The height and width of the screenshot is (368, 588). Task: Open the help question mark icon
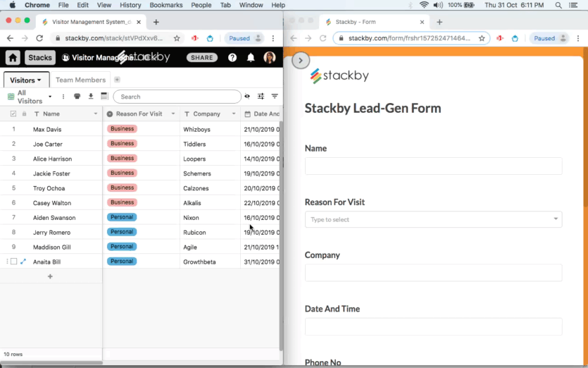[x=232, y=57]
